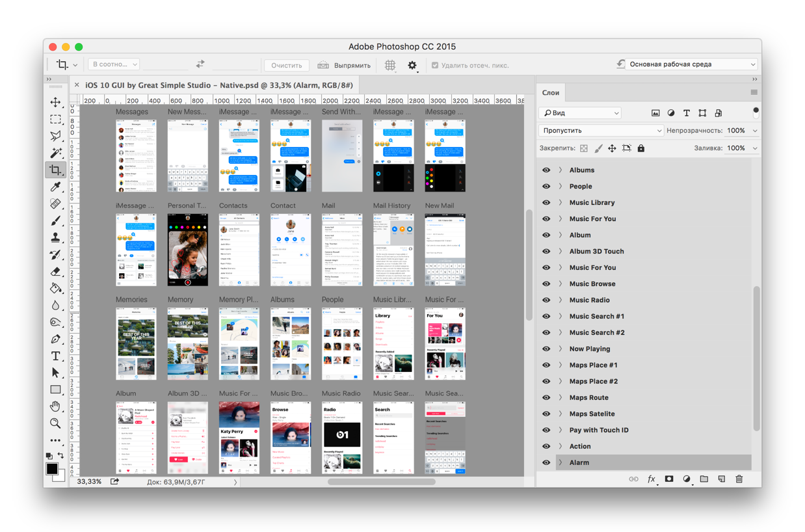Hide the Now Playing layer group
The image size is (805, 532).
click(x=546, y=349)
